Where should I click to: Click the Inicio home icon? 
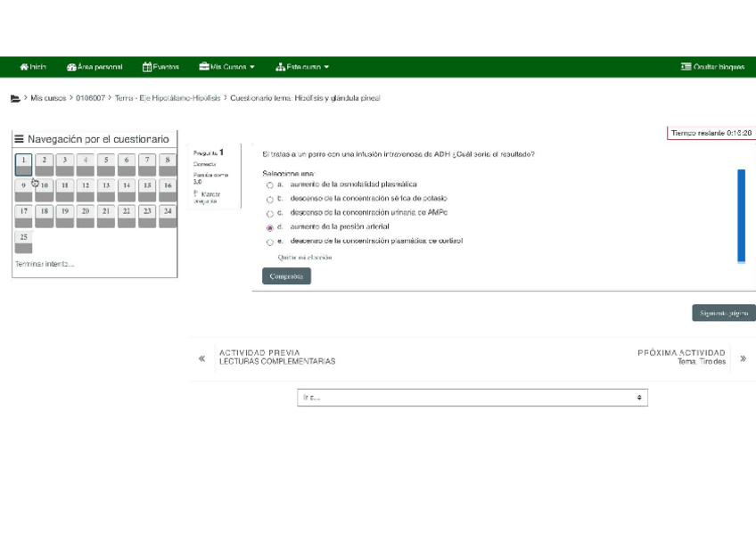(x=25, y=67)
